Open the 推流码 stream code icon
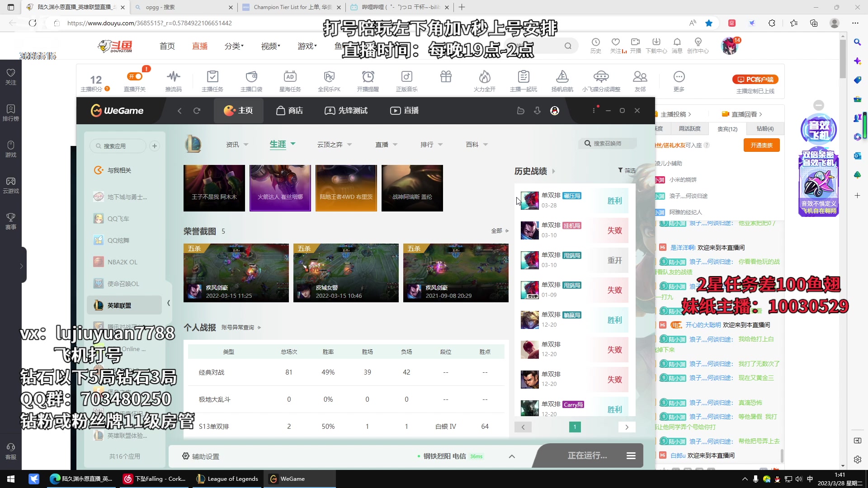 (x=174, y=77)
